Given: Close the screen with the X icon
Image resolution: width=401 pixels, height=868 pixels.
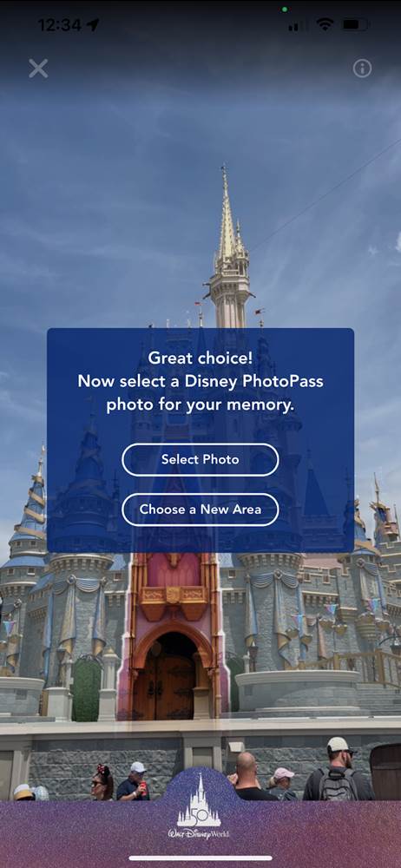Looking at the screenshot, I should point(38,69).
